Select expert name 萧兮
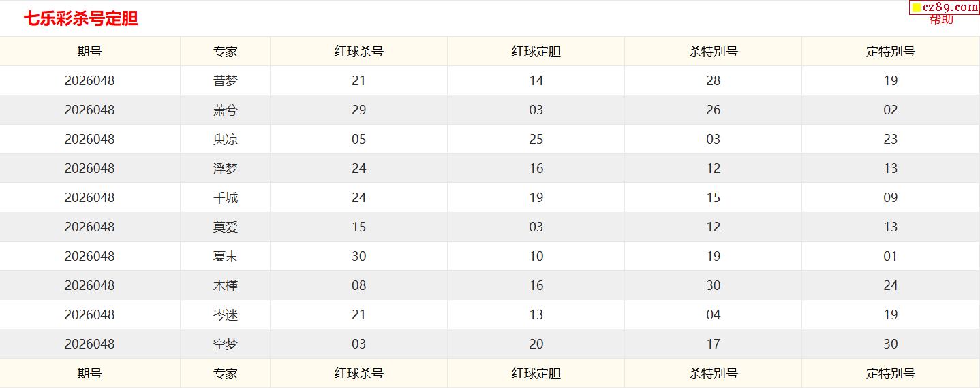The height and width of the screenshot is (388, 980). (x=225, y=110)
